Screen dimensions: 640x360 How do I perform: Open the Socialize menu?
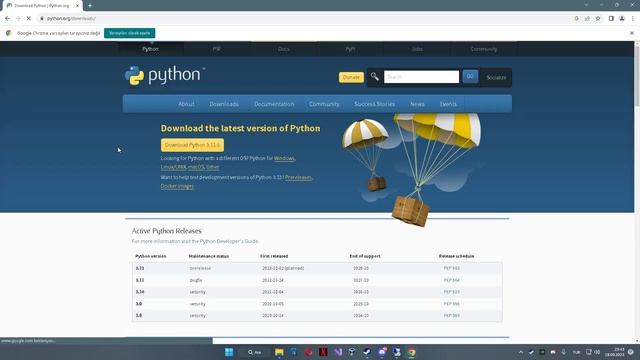point(496,78)
